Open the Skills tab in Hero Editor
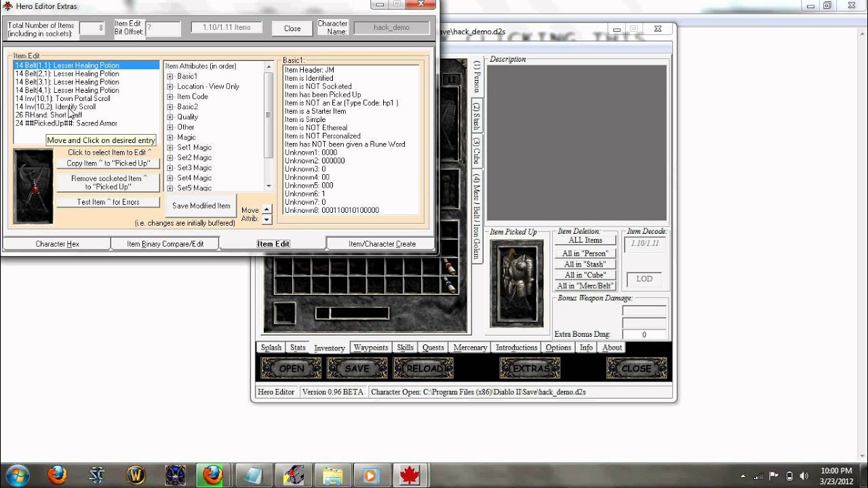 click(405, 348)
